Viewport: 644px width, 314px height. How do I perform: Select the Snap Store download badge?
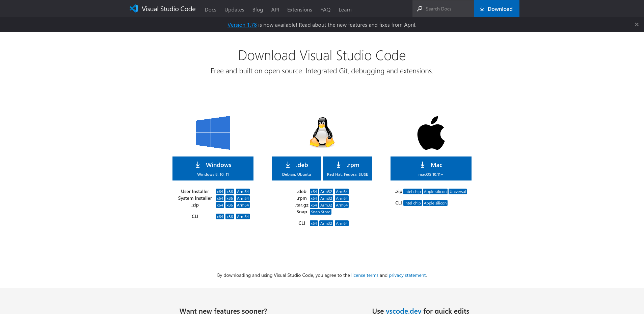point(321,212)
